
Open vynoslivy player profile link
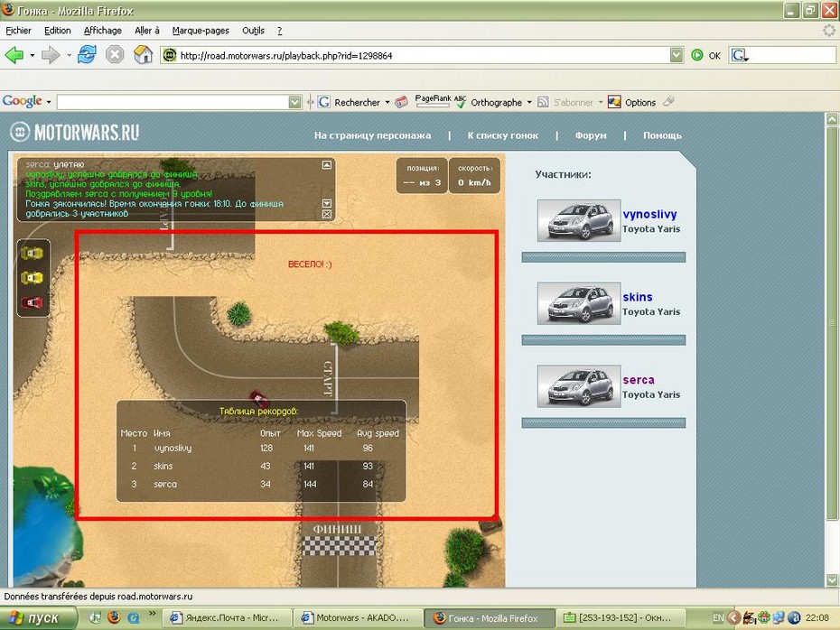(649, 214)
